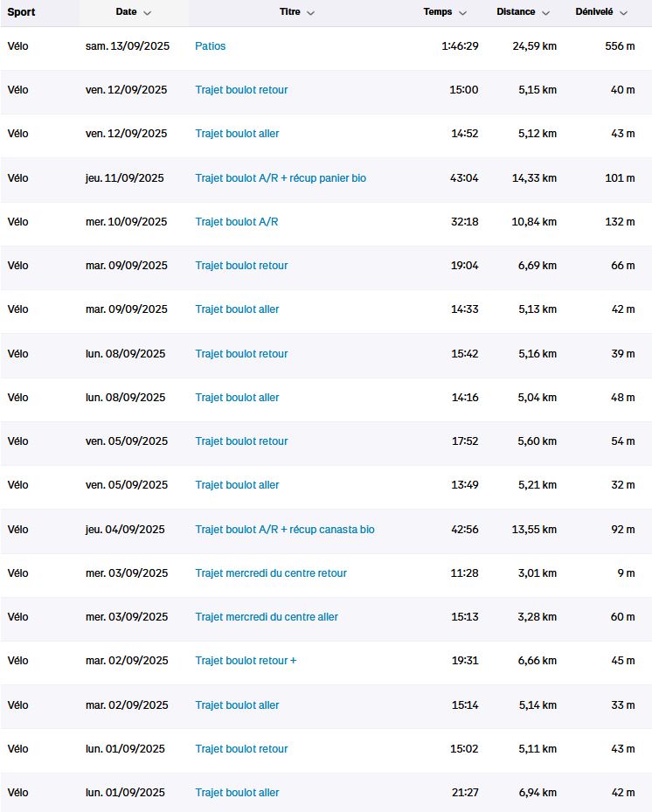
Task: Select the sam. 13/09/2025 date cell
Action: pos(128,46)
